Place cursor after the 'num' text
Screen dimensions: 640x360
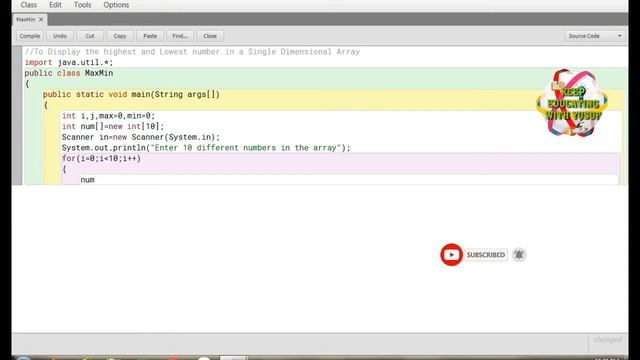click(95, 180)
